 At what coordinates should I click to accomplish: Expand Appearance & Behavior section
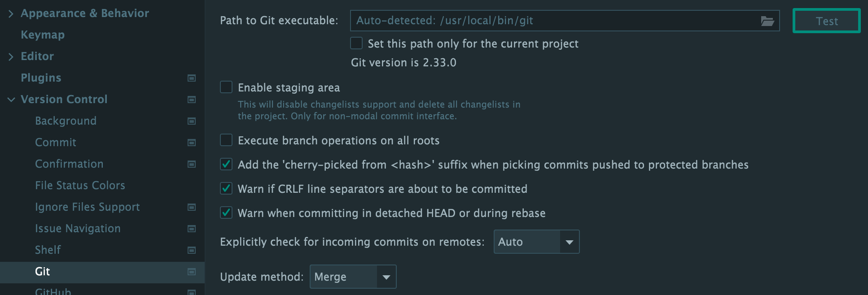11,13
